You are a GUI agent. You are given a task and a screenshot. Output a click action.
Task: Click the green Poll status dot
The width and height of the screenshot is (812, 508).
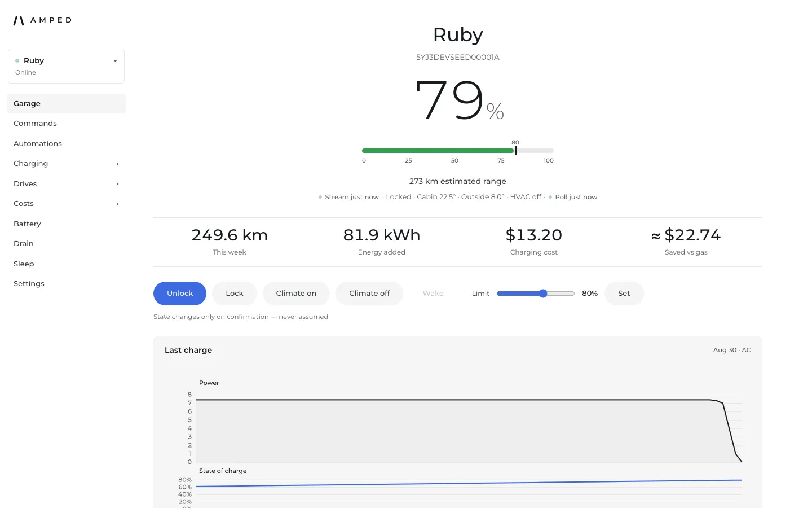tap(550, 197)
